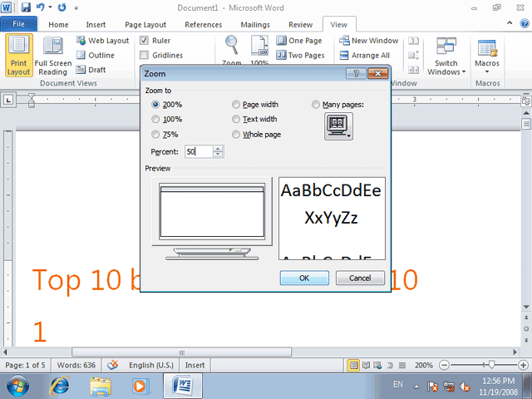Select the Text width radio button
This screenshot has height=399, width=532.
click(236, 119)
